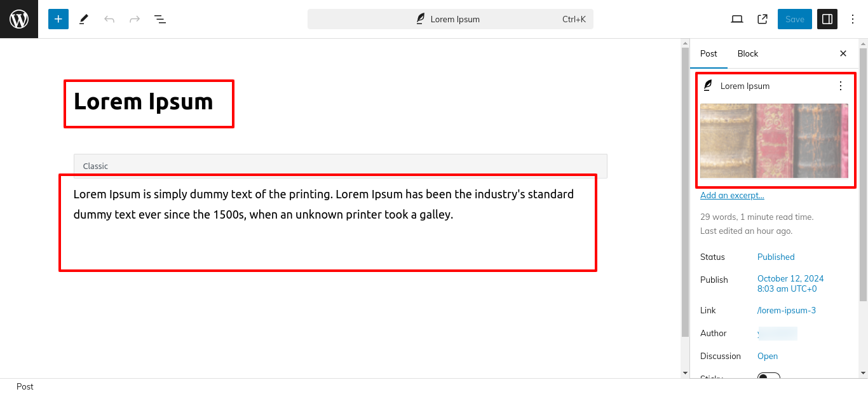
Task: Click the Save button
Action: click(x=795, y=19)
